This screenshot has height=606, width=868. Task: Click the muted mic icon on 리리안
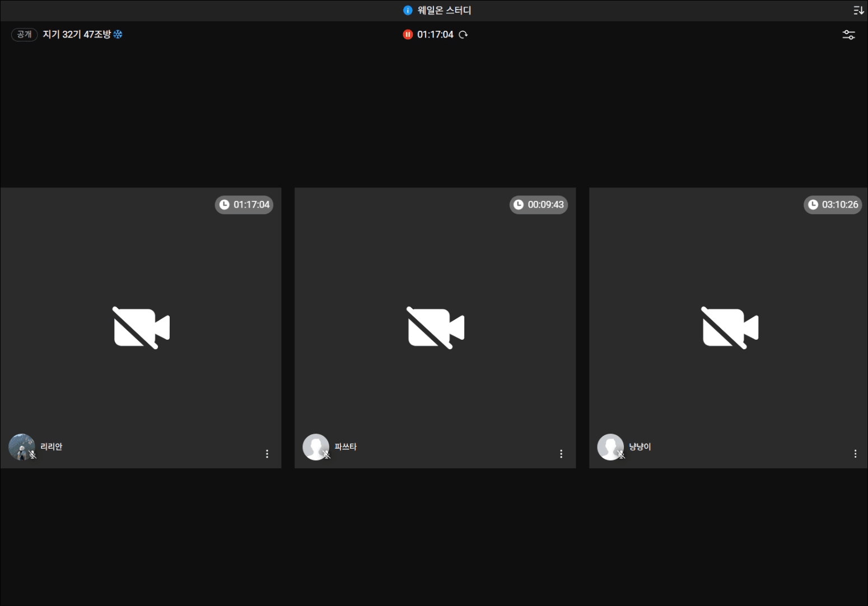(33, 455)
